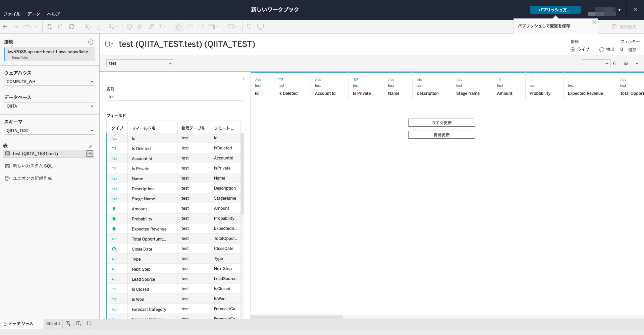Click 新しいカスタム SQL
644x335 pixels.
pyautogui.click(x=33, y=166)
